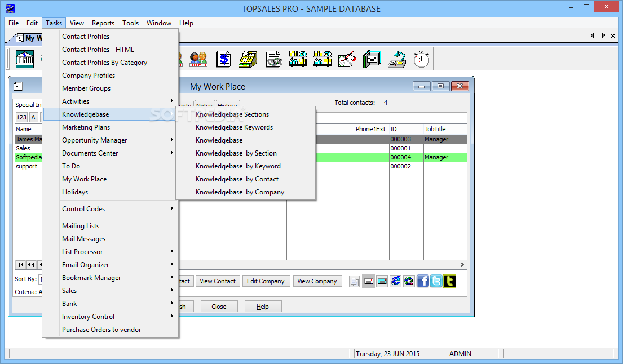Click the cyan envelope icon in My Work Place

point(382,281)
